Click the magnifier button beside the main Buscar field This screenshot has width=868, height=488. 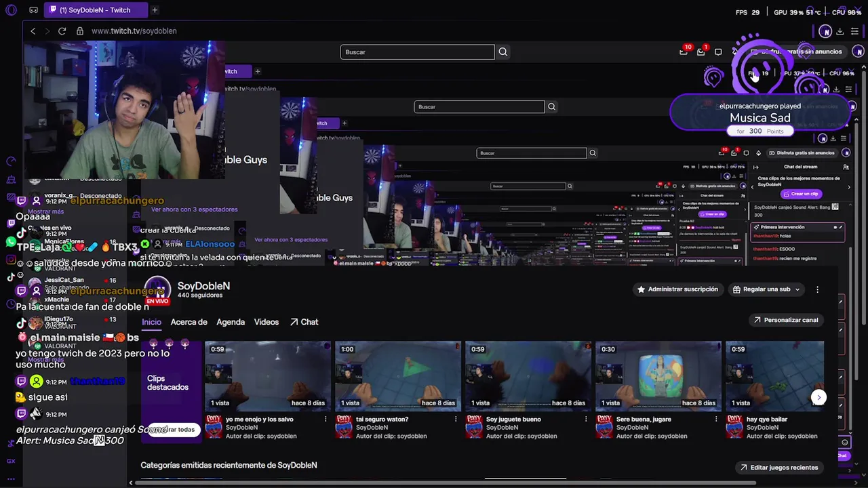click(502, 52)
